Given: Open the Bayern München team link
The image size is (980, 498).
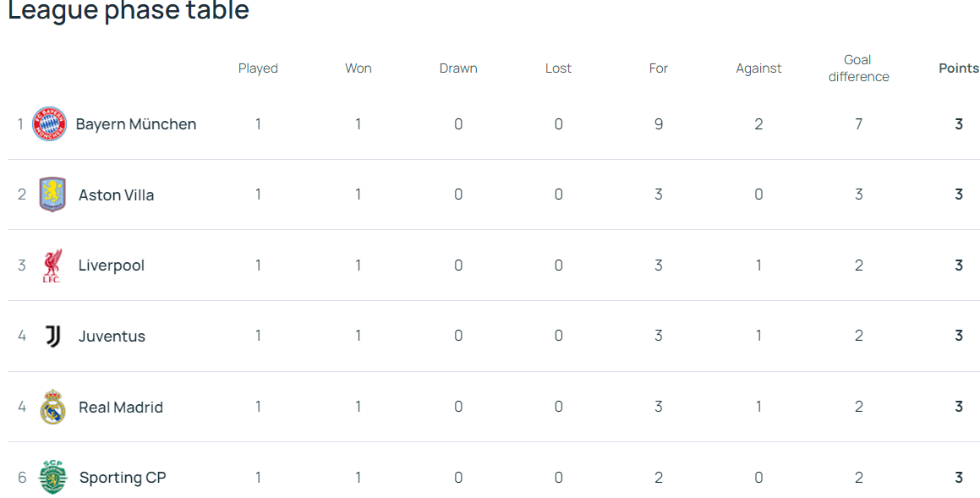Looking at the screenshot, I should 135,124.
